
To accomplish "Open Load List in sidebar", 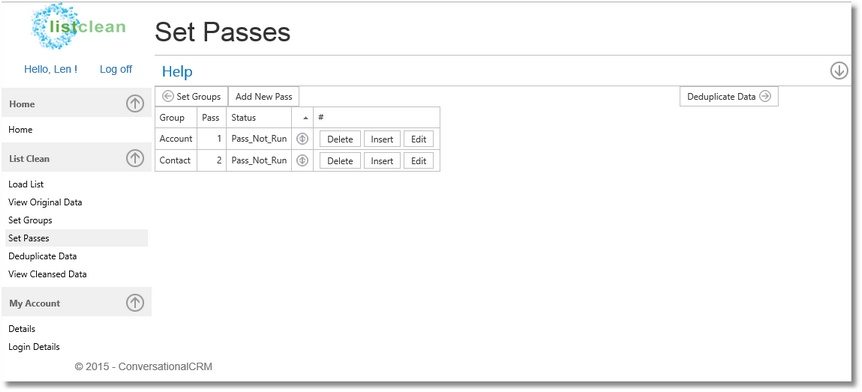I will click(x=26, y=184).
